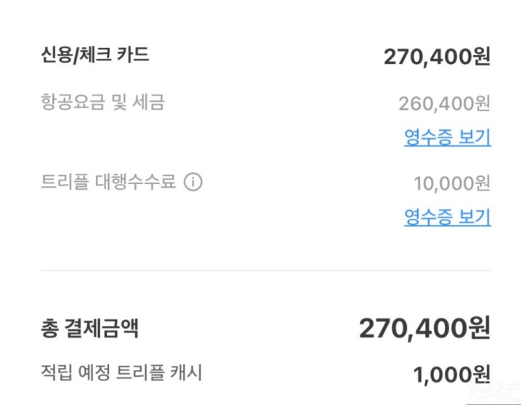
Task: Click the 적립 예정 트리플 캐시 label
Action: [x=121, y=374]
